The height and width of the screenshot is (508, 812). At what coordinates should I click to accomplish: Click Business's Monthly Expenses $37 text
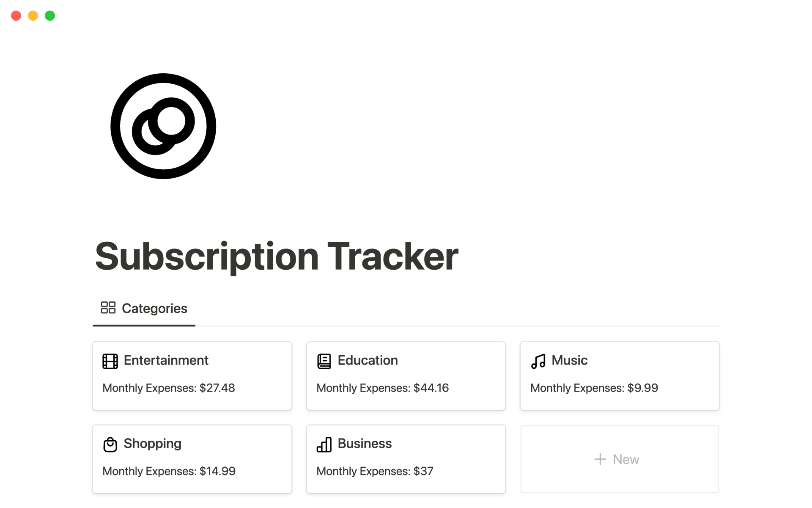(375, 471)
